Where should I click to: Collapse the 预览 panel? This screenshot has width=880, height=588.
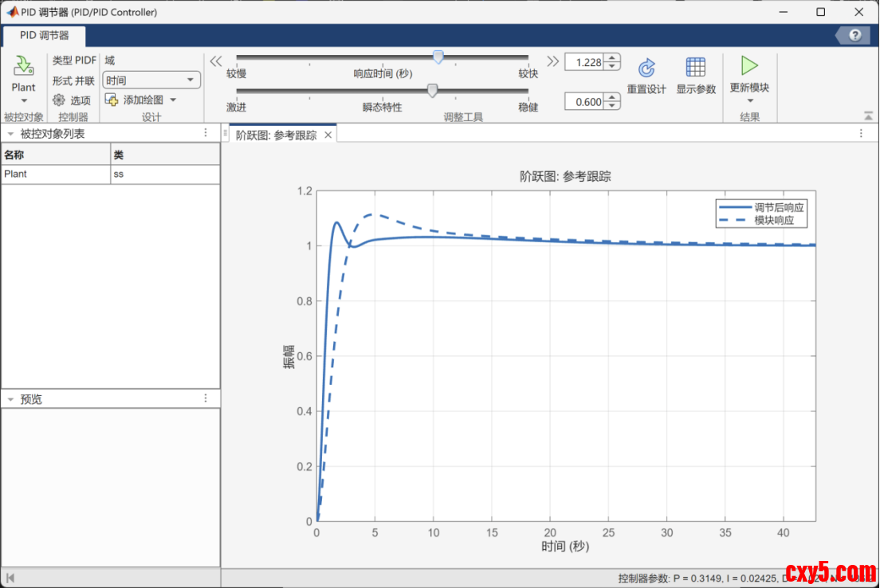click(x=10, y=399)
